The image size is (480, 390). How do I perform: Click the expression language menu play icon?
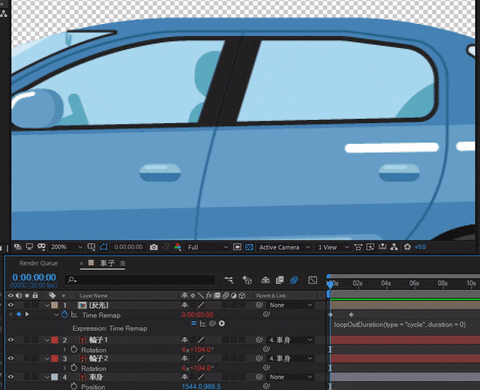(222, 323)
